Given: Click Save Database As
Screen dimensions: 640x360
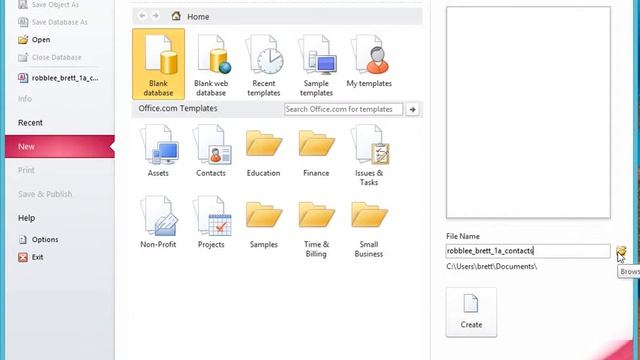Looking at the screenshot, I should pos(53,22).
